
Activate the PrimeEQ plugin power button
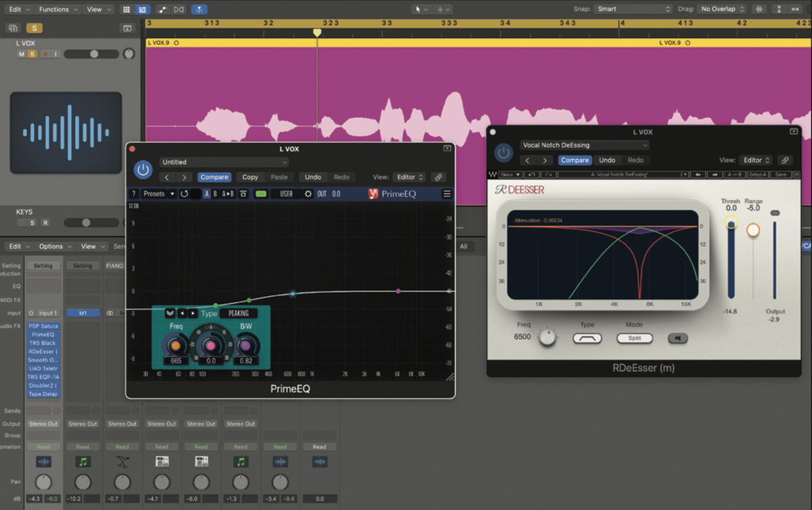[x=143, y=169]
